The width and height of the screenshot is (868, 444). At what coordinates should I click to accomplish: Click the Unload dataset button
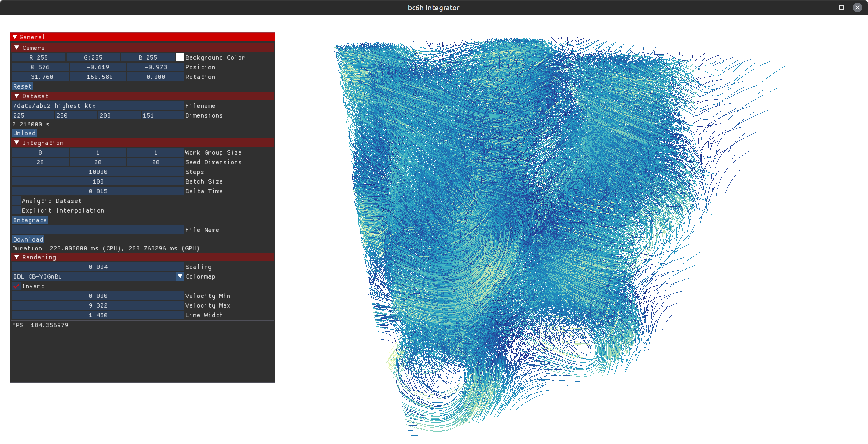24,133
